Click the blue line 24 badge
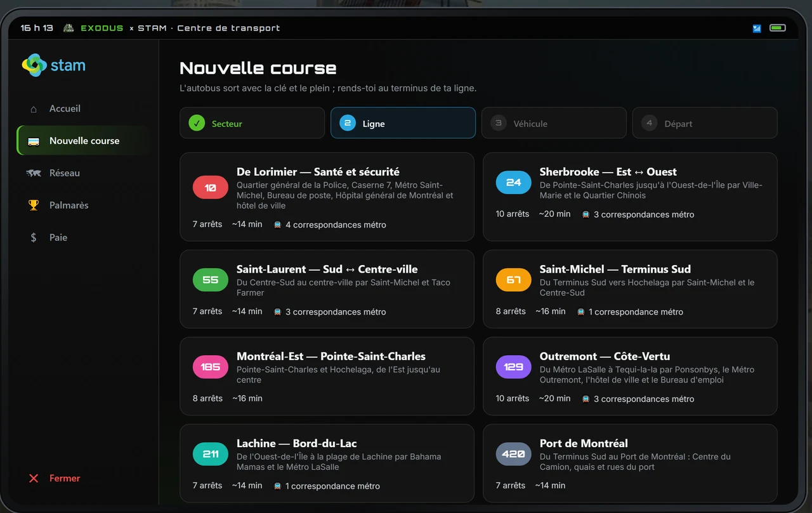812x513 pixels. (x=514, y=183)
